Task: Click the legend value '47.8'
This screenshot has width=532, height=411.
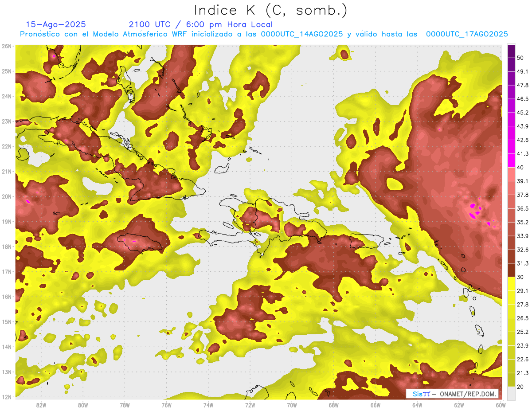Action: click(522, 85)
